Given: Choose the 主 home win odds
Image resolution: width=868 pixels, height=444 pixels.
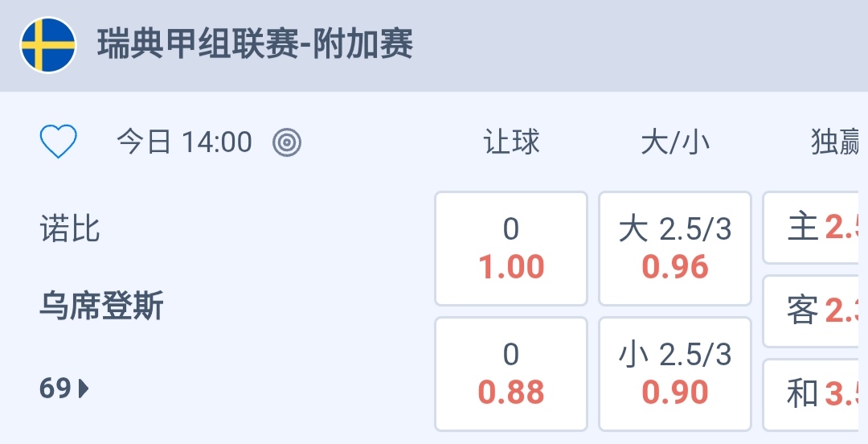Looking at the screenshot, I should point(816,228).
